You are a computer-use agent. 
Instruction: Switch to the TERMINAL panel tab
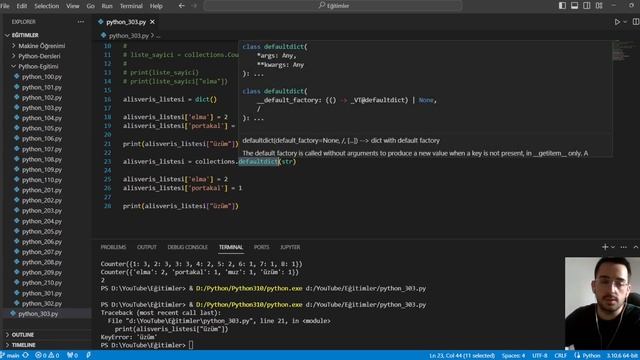(x=231, y=247)
